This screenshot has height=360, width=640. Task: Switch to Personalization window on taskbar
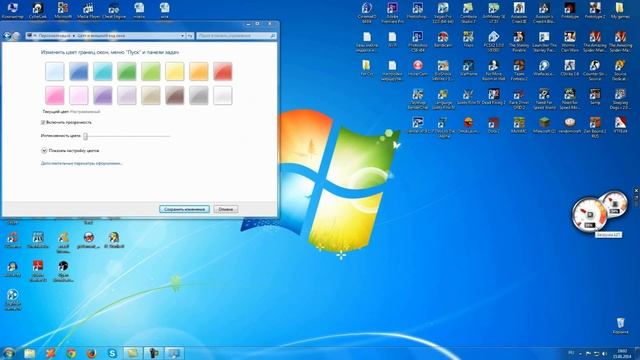174,353
